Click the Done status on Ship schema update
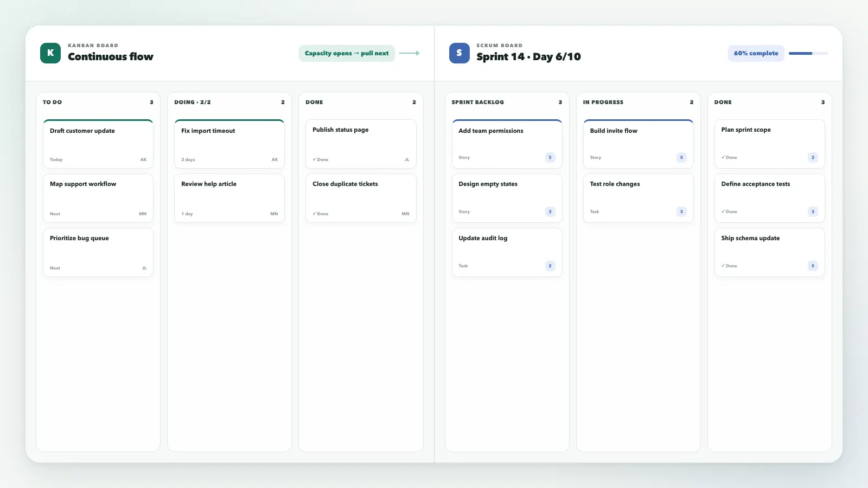This screenshot has width=868, height=488. coord(729,266)
